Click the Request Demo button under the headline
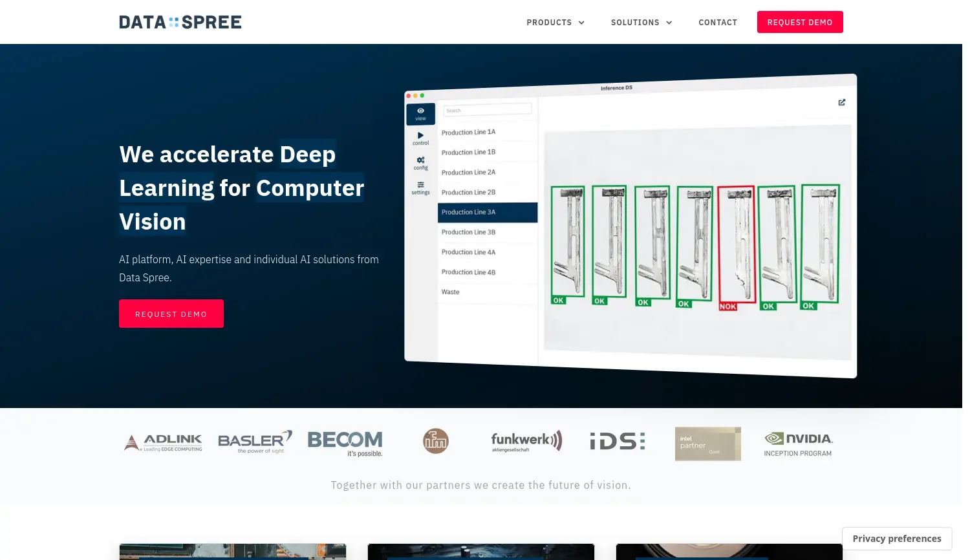The height and width of the screenshot is (560, 970). pos(171,314)
